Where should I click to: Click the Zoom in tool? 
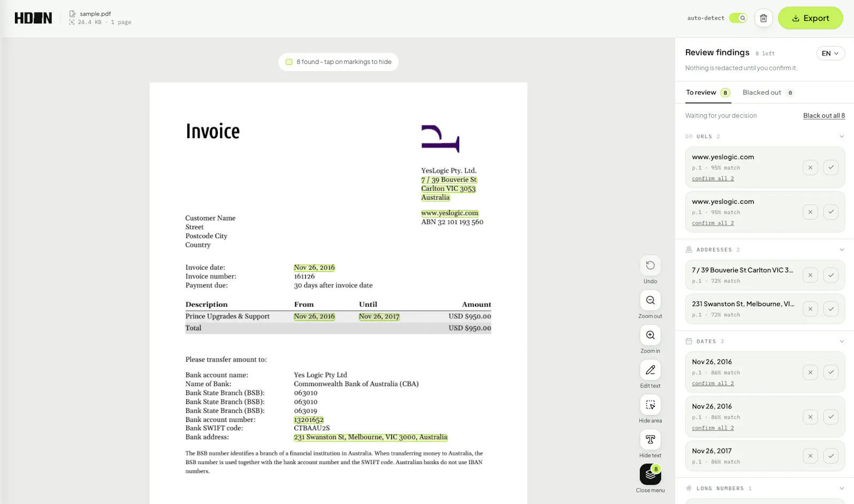(x=650, y=335)
